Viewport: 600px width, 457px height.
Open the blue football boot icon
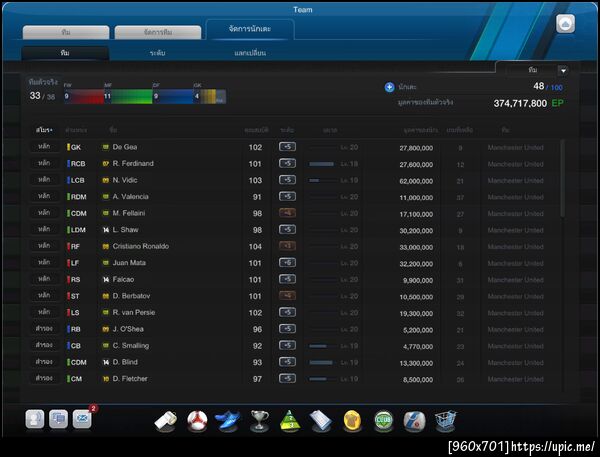tap(228, 420)
